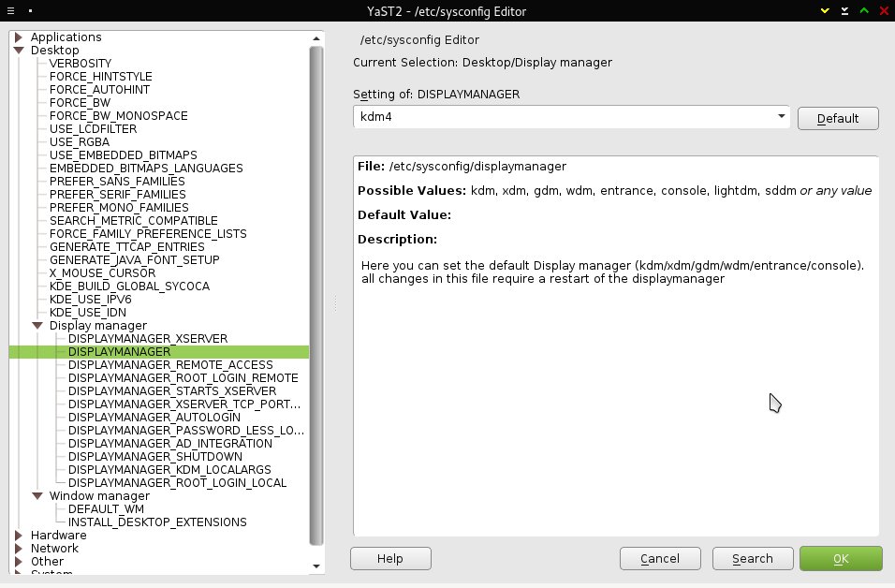895x588 pixels.
Task: Open the DISPLAYMANAGER value dropdown
Action: pyautogui.click(x=782, y=116)
